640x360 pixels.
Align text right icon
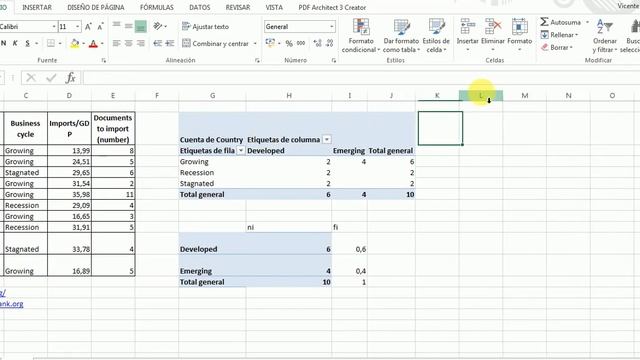(x=140, y=43)
